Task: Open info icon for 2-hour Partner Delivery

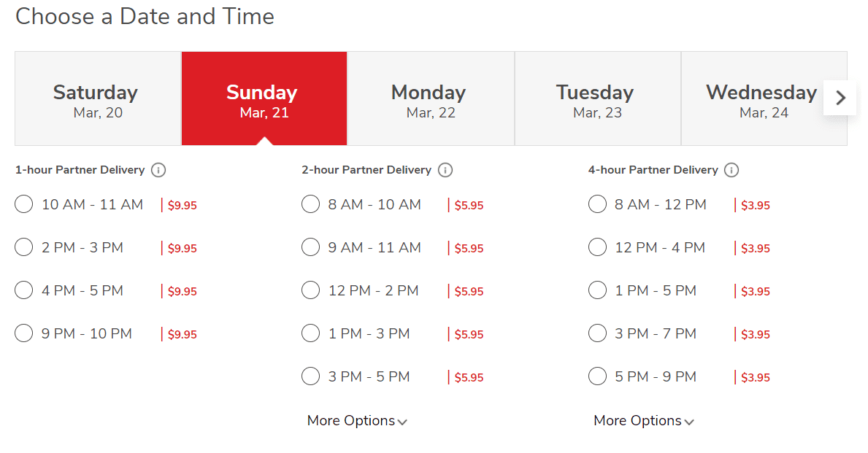Action: (x=445, y=170)
